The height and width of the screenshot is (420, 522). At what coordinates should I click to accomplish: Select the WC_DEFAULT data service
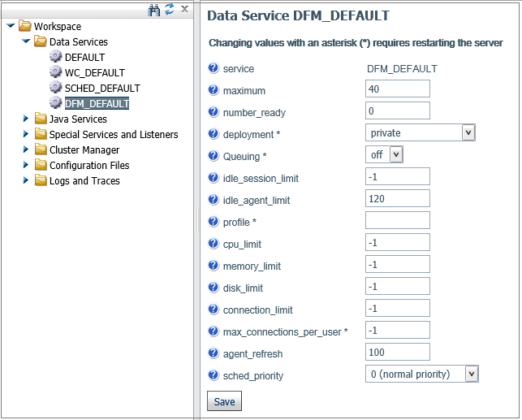click(95, 72)
